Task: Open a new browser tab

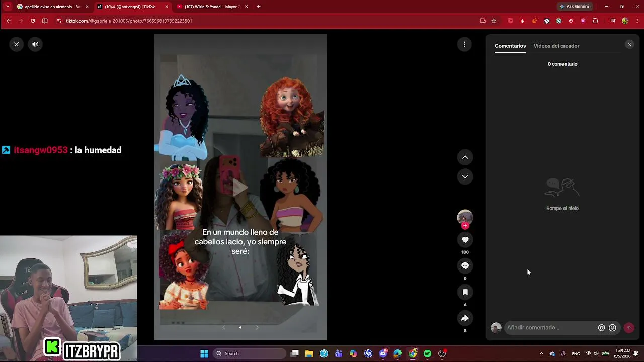Action: [259, 7]
